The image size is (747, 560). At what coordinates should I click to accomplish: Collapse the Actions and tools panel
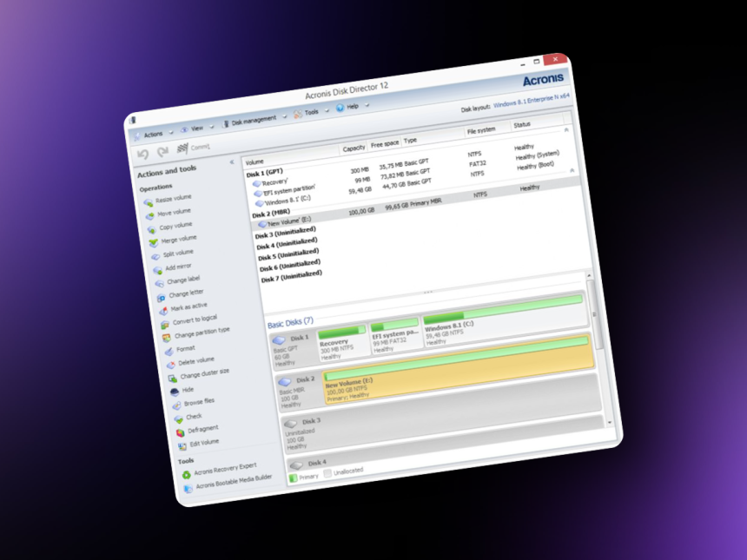tap(232, 162)
